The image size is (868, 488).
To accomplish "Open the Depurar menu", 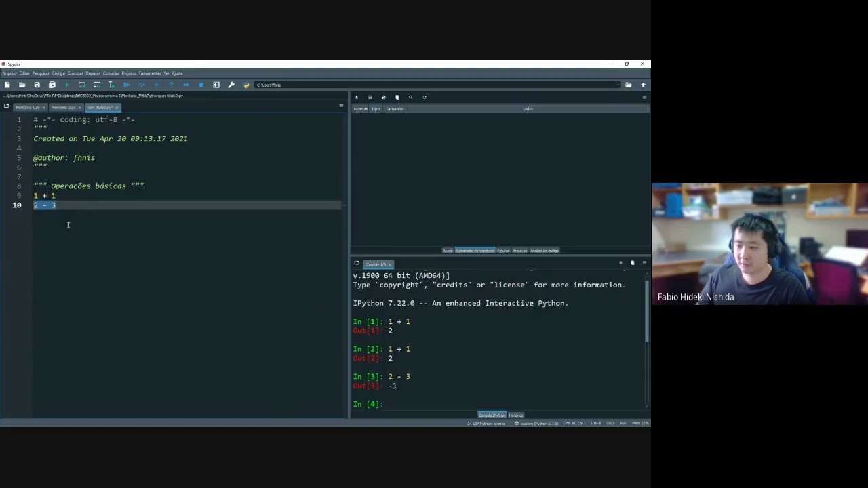I will coord(93,73).
